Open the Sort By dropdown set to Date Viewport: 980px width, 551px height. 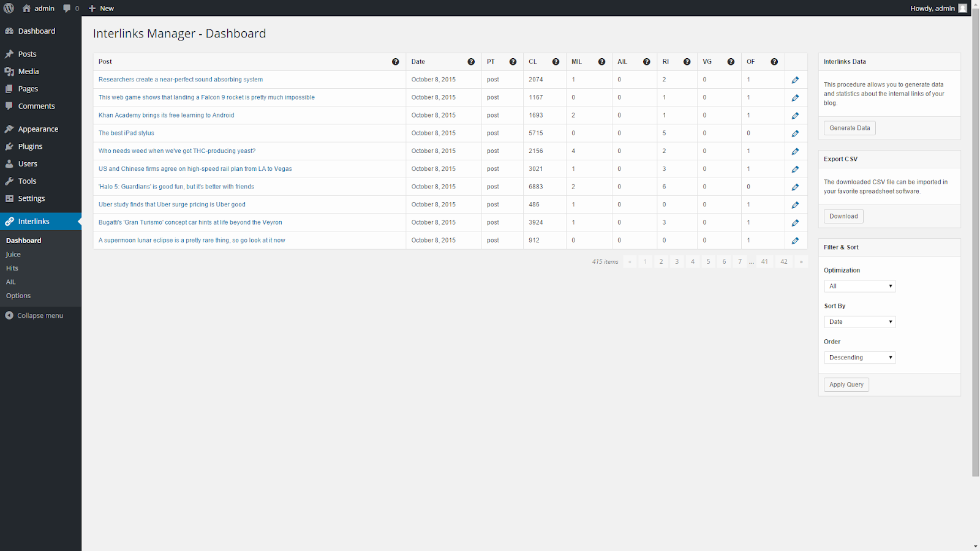859,321
